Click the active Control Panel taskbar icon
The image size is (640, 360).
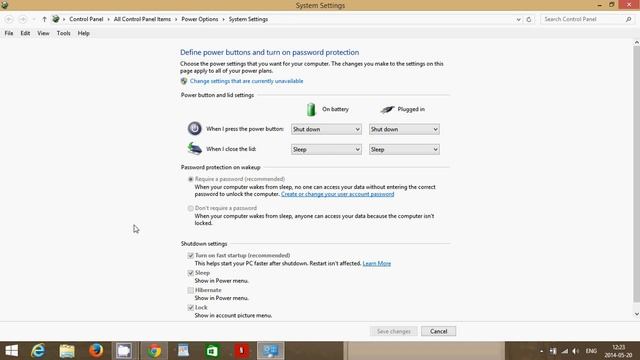pyautogui.click(x=271, y=351)
